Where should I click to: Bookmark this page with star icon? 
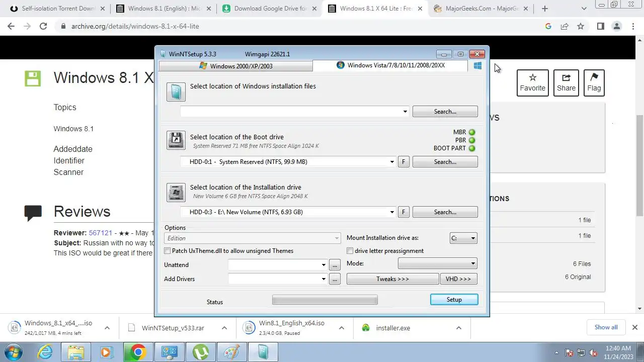pos(581,26)
